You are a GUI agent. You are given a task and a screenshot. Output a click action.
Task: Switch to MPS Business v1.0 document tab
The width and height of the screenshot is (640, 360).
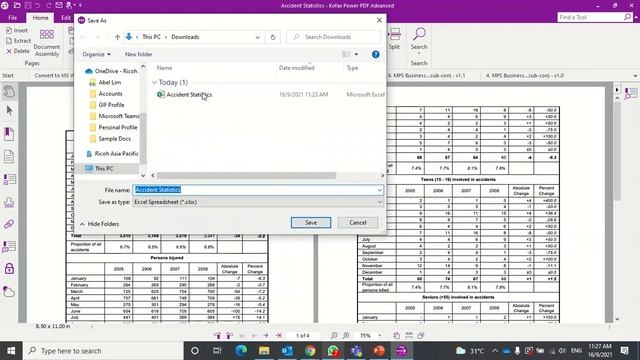tap(524, 76)
